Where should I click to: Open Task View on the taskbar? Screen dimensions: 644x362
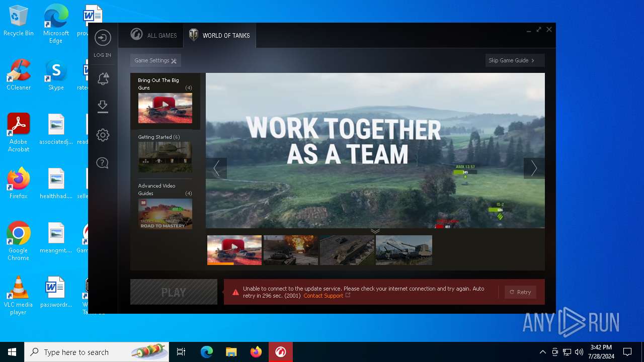point(181,352)
